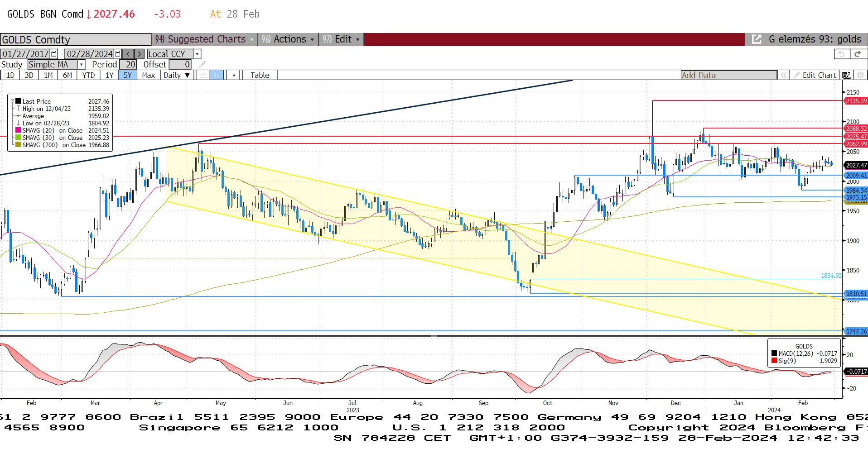Click the 2009.41 blue price label
The height and width of the screenshot is (463, 868).
tap(856, 176)
